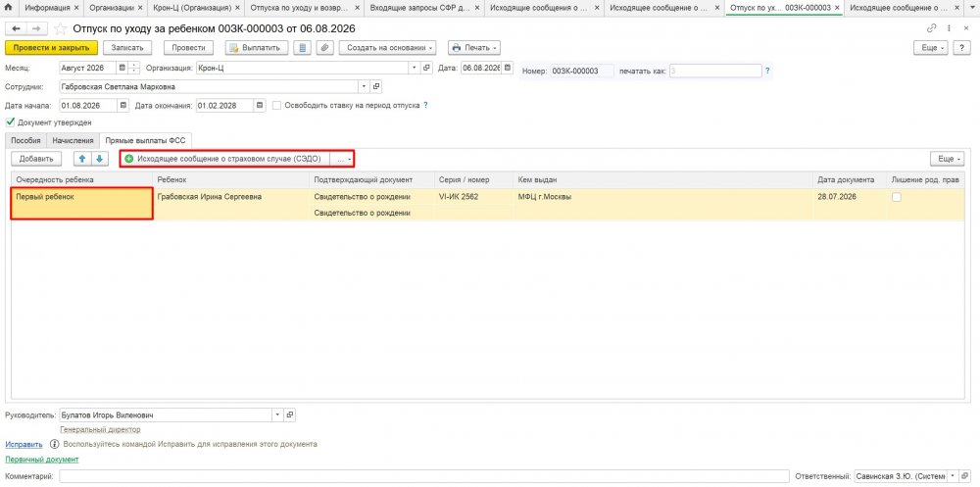This screenshot has height=487, width=980.
Task: Open the Первичный документ link
Action: coord(42,460)
